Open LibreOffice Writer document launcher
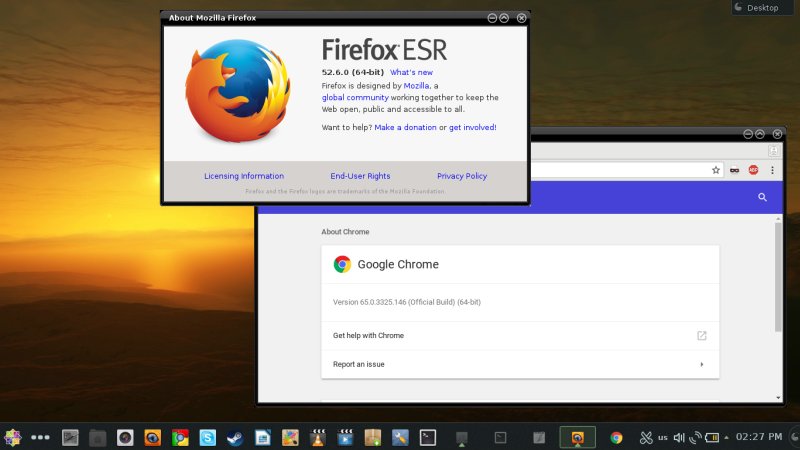 pos(263,437)
